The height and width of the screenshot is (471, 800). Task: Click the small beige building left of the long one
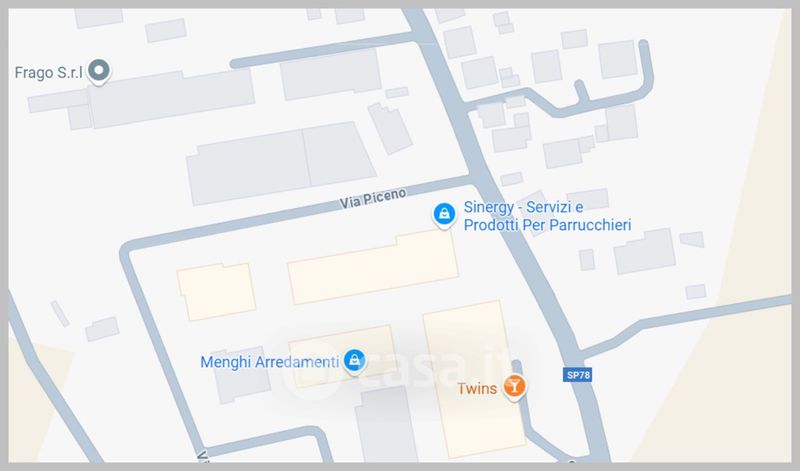(216, 291)
